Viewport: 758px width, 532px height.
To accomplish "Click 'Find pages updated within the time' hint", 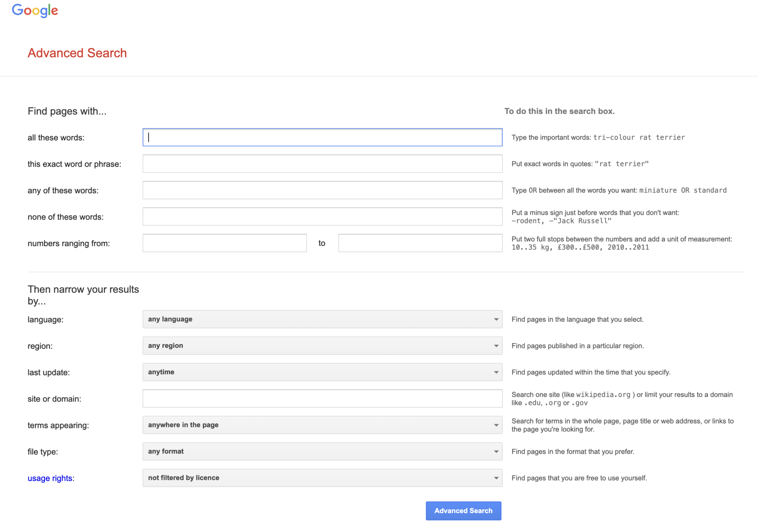I will pyautogui.click(x=591, y=372).
